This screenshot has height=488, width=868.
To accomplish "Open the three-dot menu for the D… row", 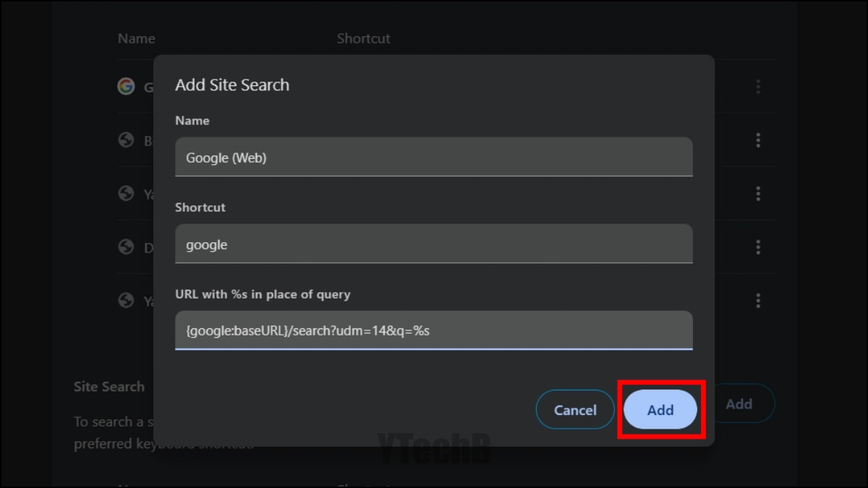I will pos(758,247).
